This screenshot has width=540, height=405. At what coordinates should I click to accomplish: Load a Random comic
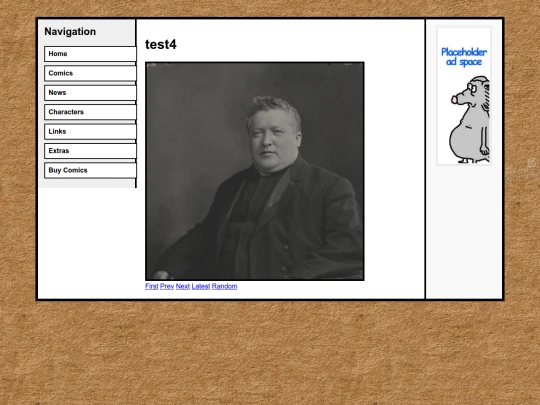(225, 286)
